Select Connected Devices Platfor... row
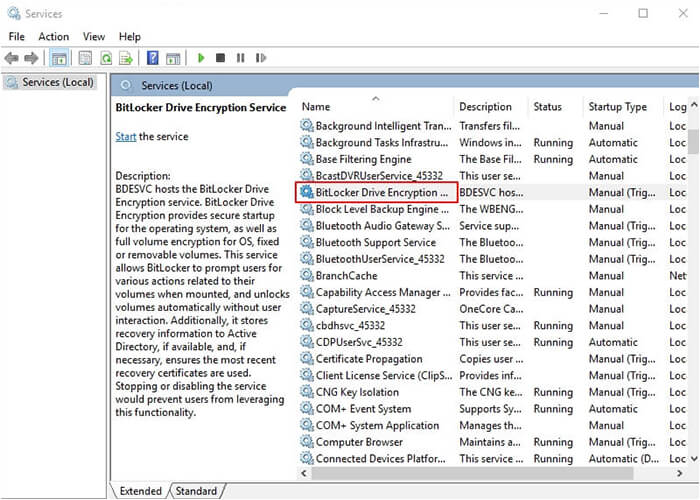The image size is (700, 500). (x=493, y=458)
